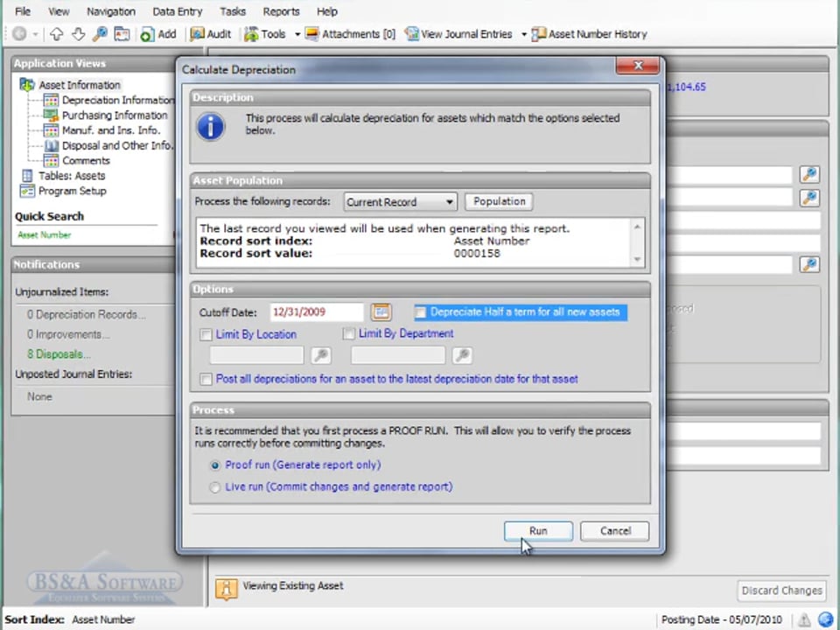Toggle Depreciate Half a term checkbox
840x630 pixels.
pos(421,312)
